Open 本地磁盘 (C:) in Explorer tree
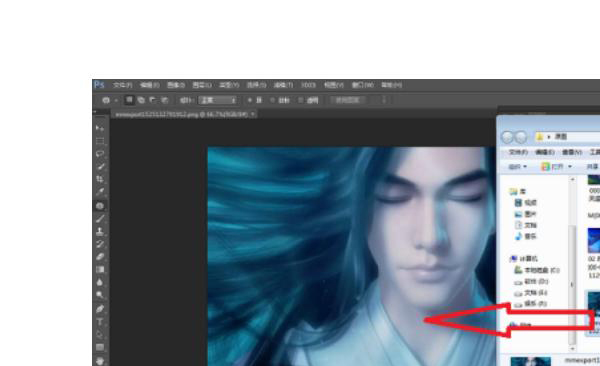The height and width of the screenshot is (366, 600). 536,270
